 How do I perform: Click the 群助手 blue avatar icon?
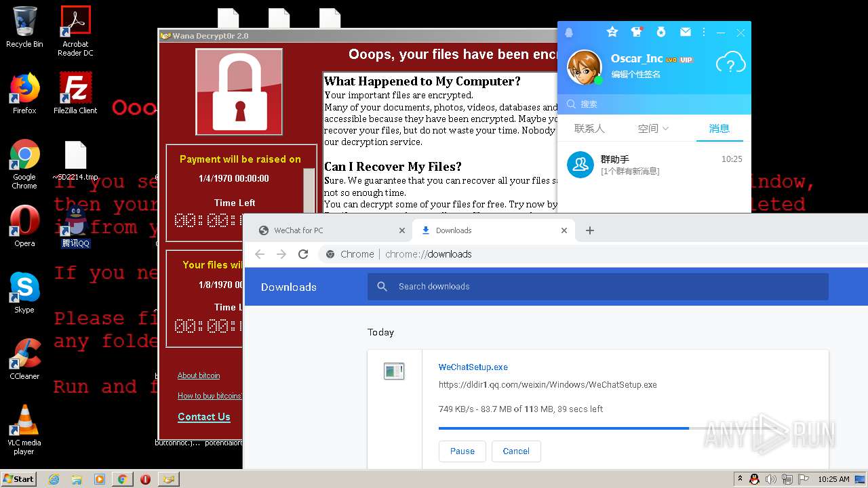[580, 165]
